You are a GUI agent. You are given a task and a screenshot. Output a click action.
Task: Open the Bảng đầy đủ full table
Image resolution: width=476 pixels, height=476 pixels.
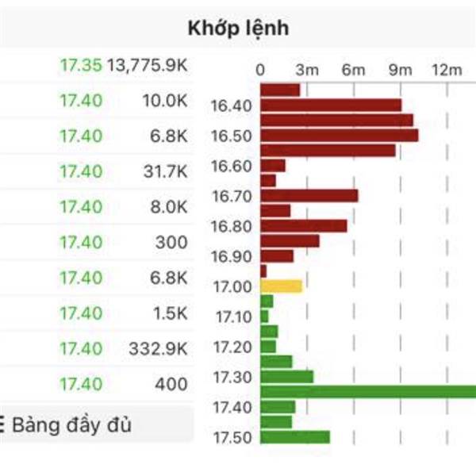point(71,424)
